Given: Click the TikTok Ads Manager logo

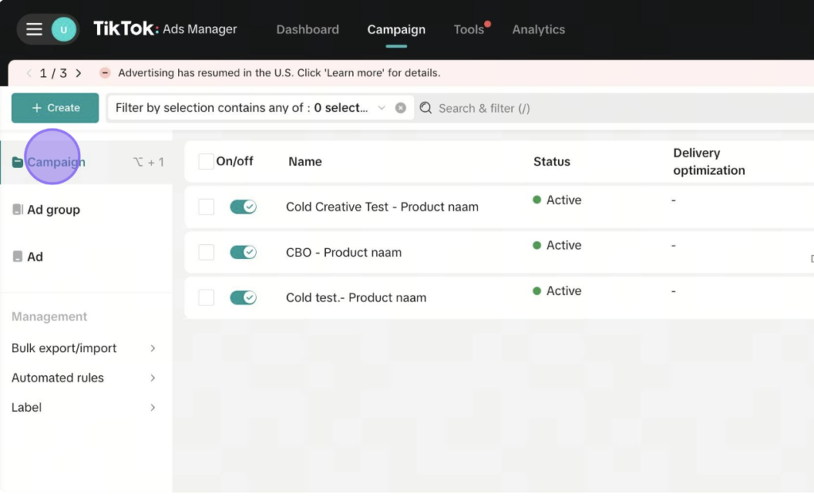Looking at the screenshot, I should (x=165, y=29).
